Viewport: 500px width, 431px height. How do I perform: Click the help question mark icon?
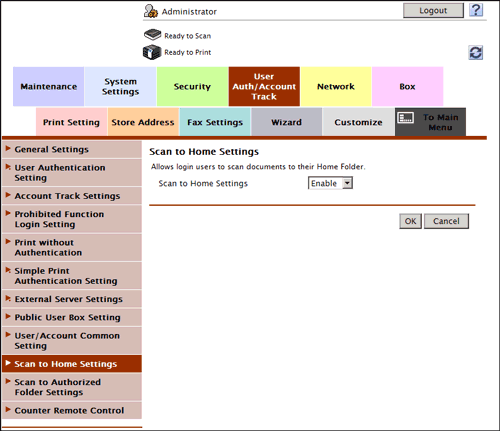click(x=476, y=10)
